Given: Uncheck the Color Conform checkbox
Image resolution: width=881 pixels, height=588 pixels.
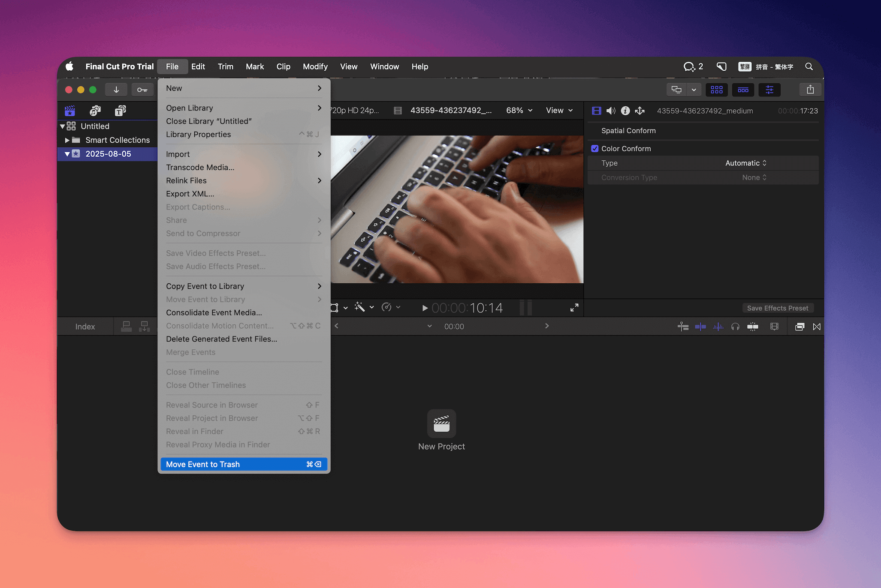Looking at the screenshot, I should coord(594,149).
